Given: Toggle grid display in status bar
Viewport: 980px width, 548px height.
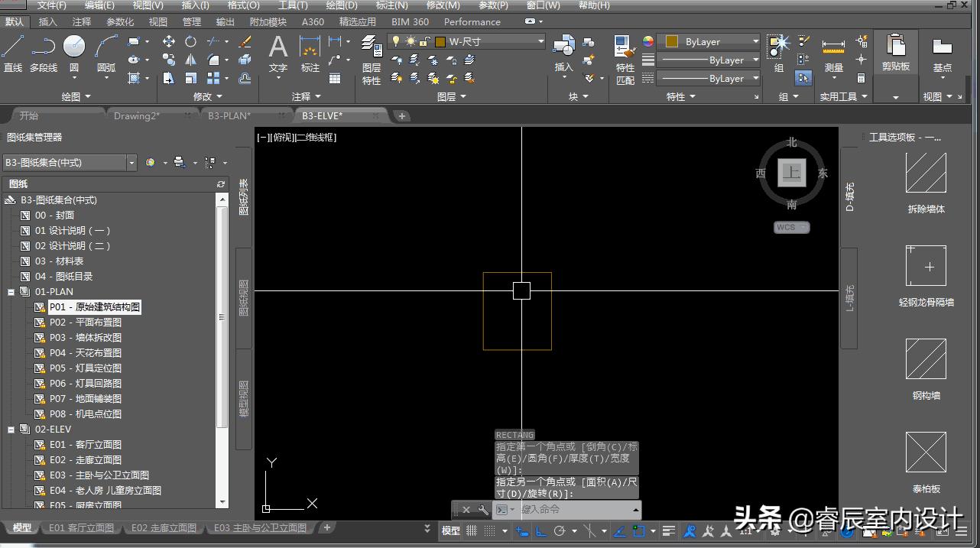Looking at the screenshot, I should (x=472, y=530).
